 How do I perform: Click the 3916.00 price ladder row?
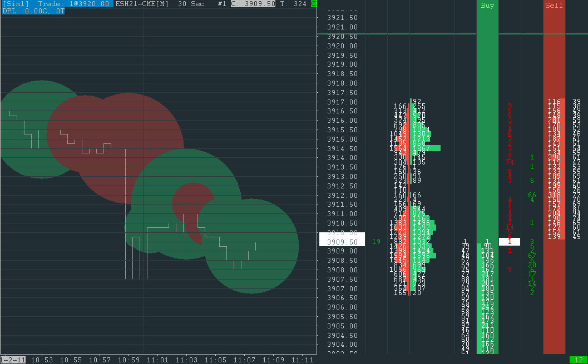pyautogui.click(x=342, y=120)
